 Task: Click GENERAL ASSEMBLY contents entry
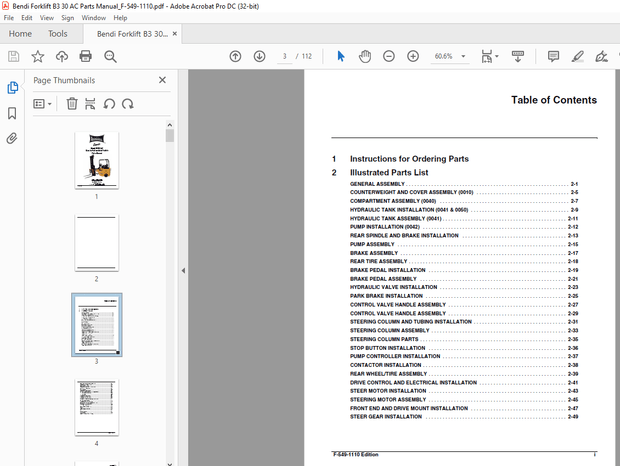pyautogui.click(x=464, y=184)
